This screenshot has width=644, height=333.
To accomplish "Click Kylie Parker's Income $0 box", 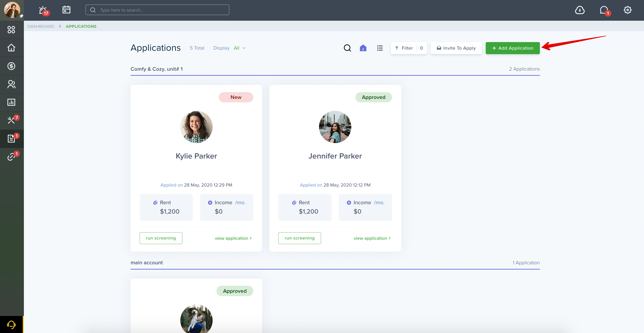I will [x=226, y=207].
